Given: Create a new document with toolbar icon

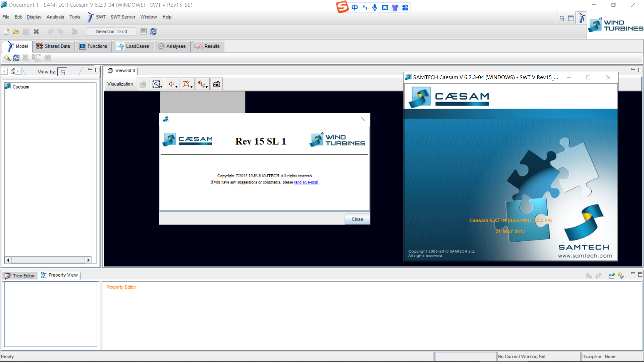Looking at the screenshot, I should tap(6, 32).
